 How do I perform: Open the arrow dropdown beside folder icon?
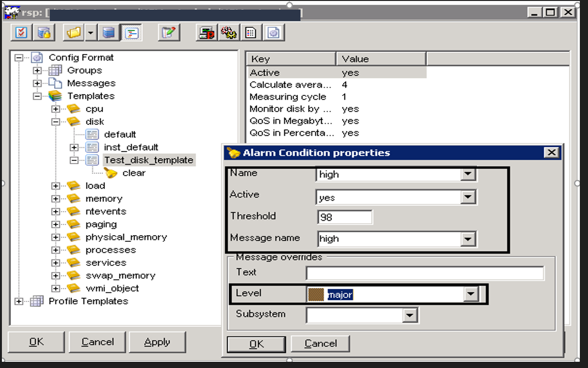pyautogui.click(x=91, y=33)
